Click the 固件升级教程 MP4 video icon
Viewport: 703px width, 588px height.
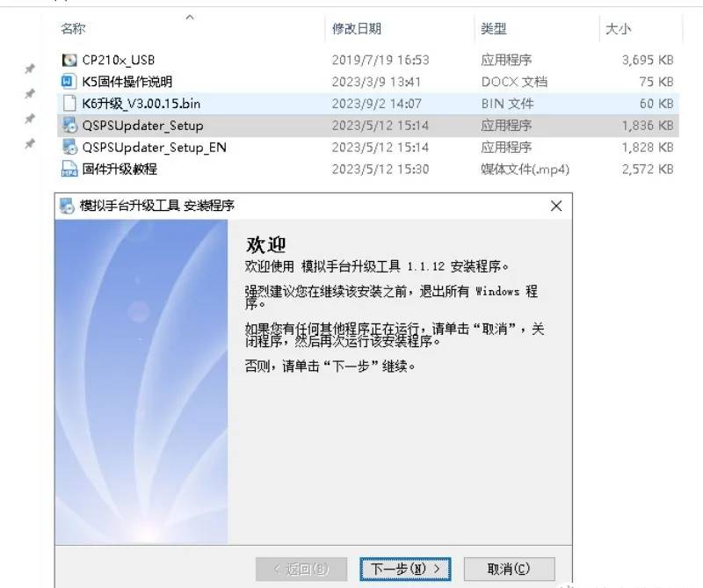(69, 169)
